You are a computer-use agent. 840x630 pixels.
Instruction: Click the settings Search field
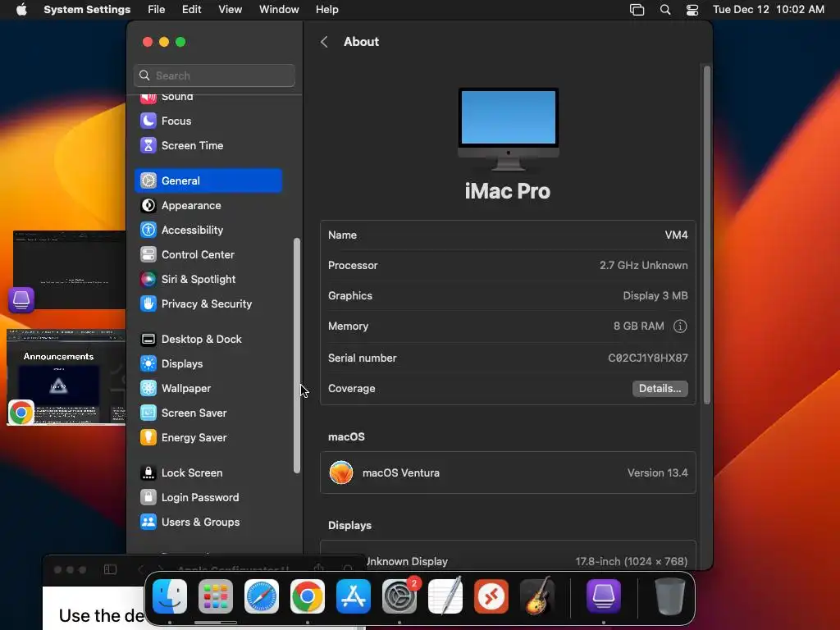point(214,75)
